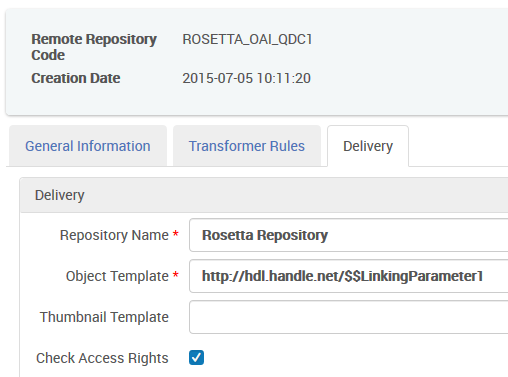
Task: Click the Creation Date label
Action: 76,78
